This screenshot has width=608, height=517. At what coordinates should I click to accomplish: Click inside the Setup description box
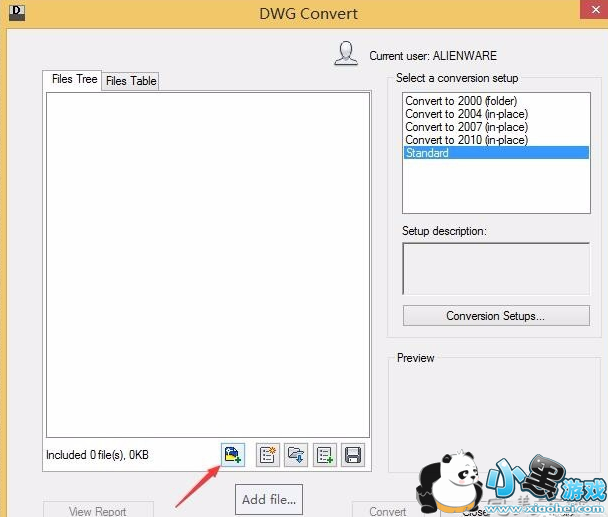496,269
